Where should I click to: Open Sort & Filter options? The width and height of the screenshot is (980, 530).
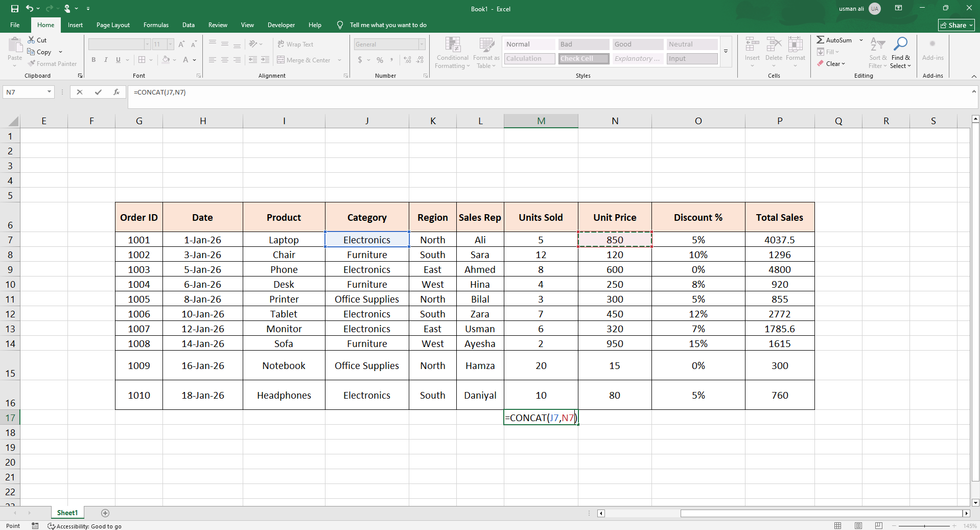click(878, 53)
